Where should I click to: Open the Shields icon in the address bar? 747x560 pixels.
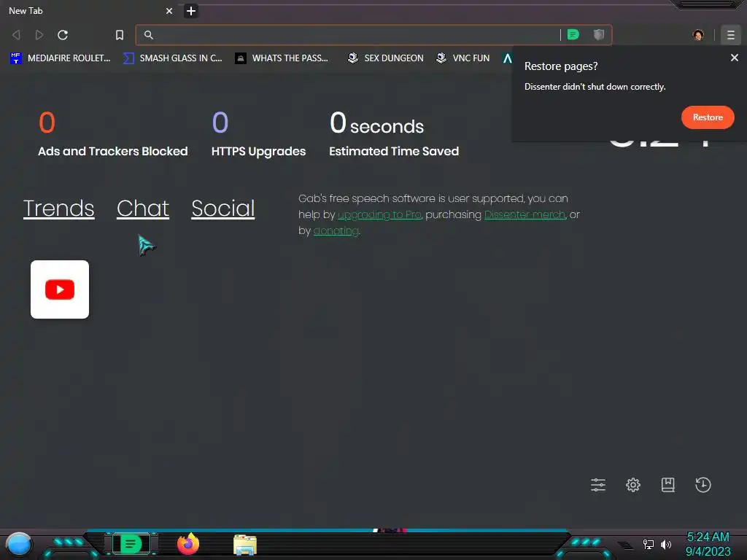pos(599,34)
